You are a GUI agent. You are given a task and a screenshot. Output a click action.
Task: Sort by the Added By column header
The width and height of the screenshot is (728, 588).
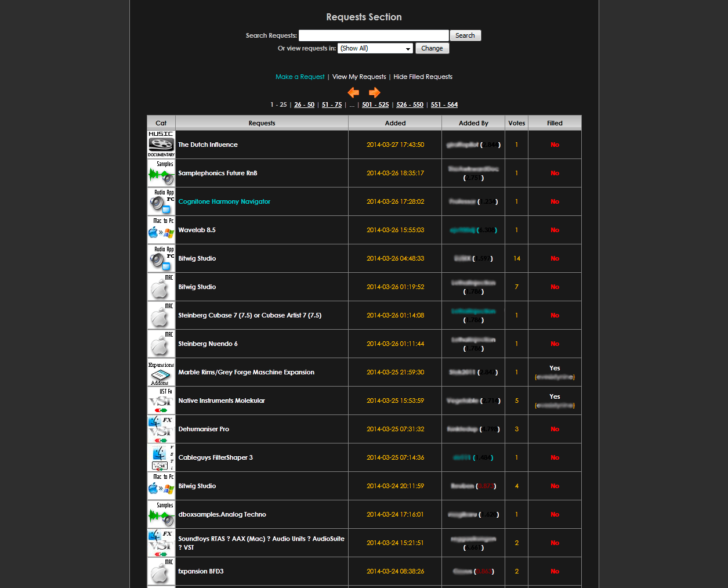coord(473,123)
